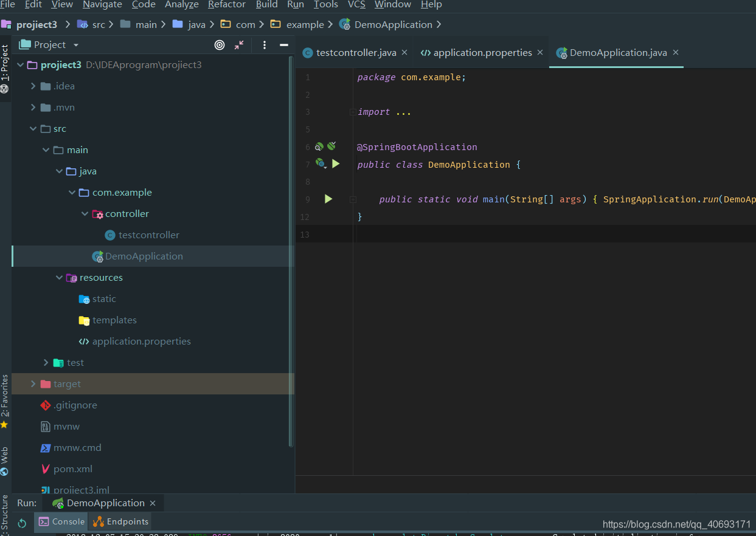Click the mvnw.cmd file icon

(x=45, y=448)
